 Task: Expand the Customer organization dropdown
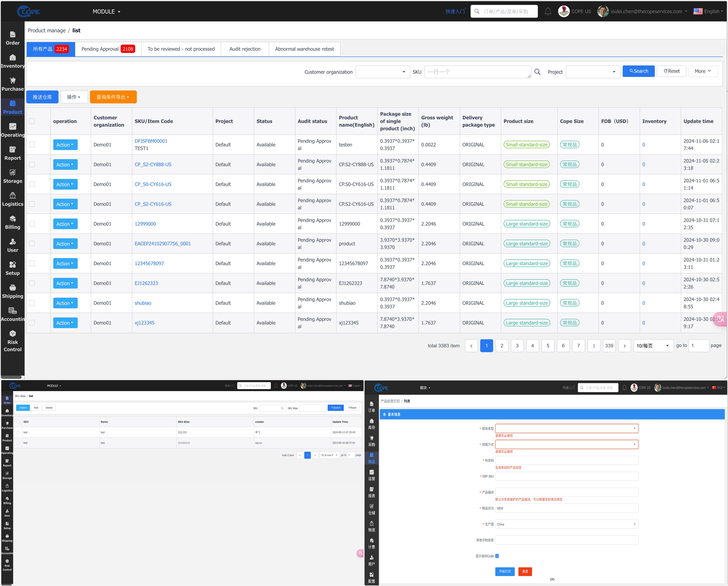click(x=383, y=72)
